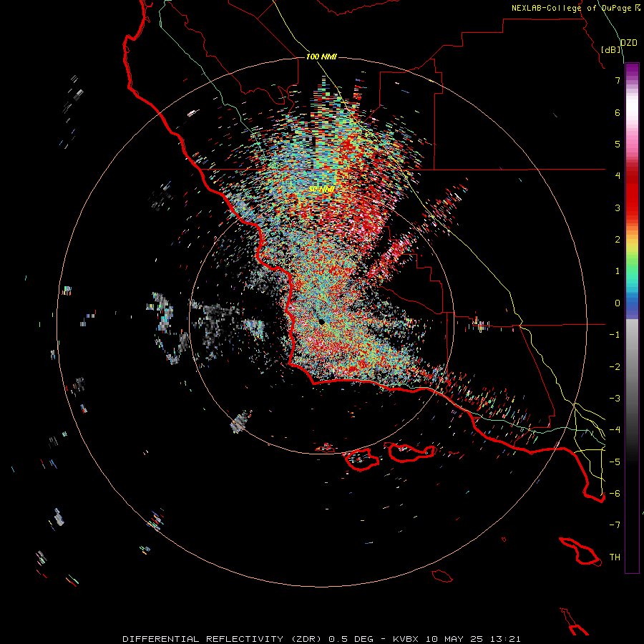Click the 0 dB scale label
This screenshot has height=644, width=644.
click(618, 303)
